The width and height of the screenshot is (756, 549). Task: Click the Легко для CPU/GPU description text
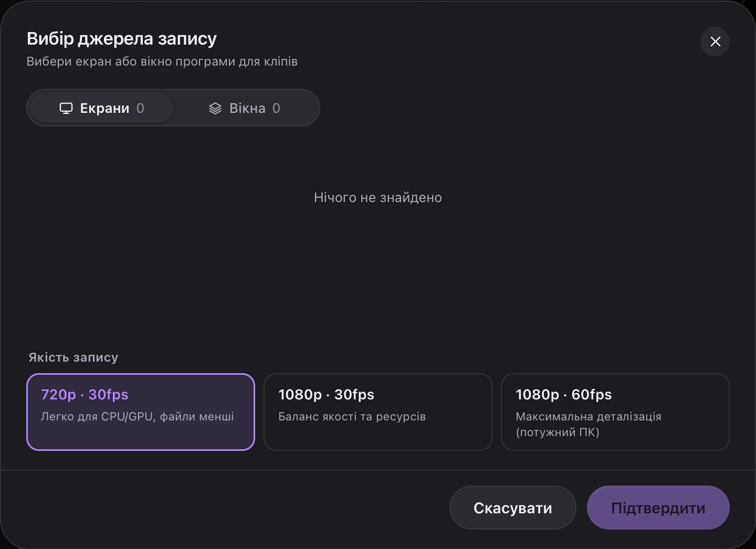pos(138,417)
